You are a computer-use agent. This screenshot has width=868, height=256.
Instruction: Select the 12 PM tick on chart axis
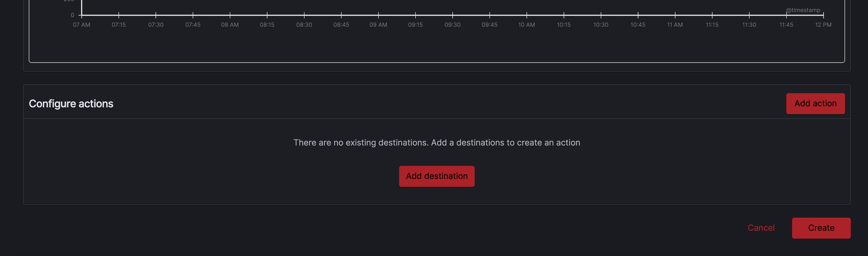coord(823,24)
